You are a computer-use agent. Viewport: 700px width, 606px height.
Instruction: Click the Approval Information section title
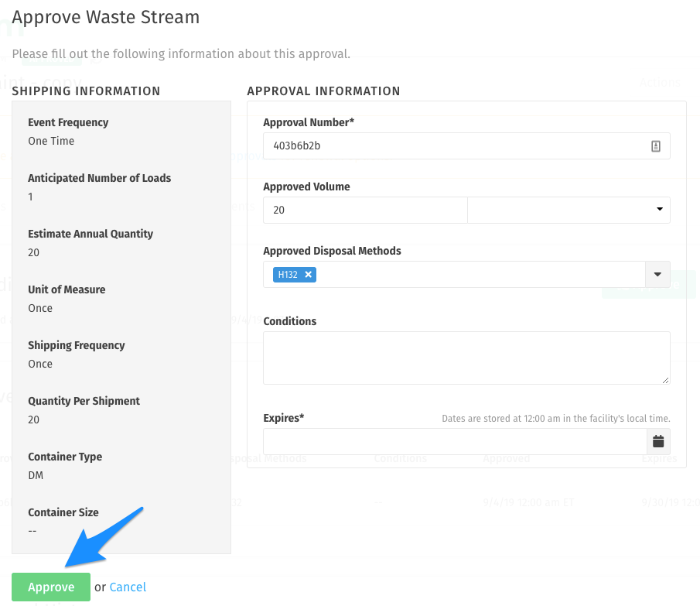coord(323,91)
